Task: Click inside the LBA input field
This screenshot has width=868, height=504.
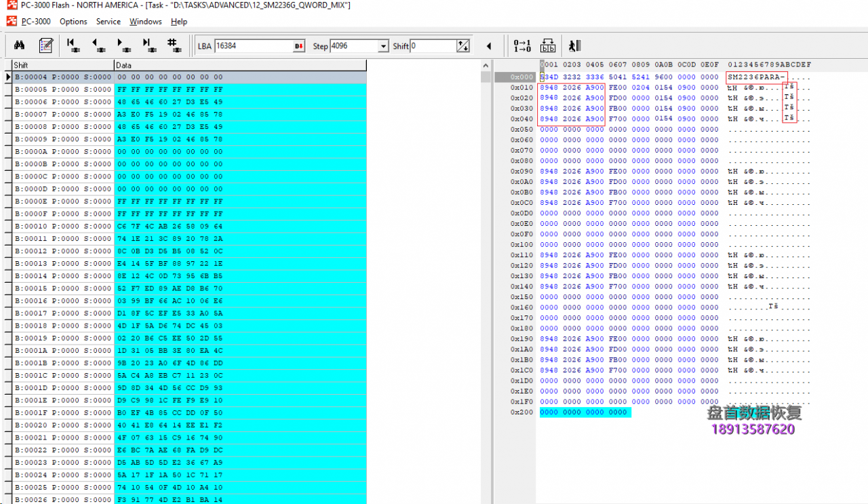Action: click(x=253, y=46)
